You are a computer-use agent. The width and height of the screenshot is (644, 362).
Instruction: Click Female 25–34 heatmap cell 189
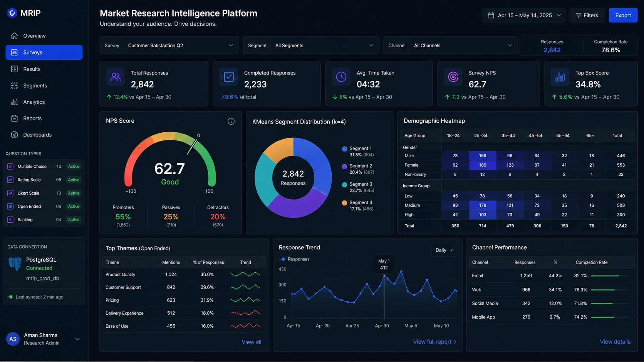click(482, 165)
